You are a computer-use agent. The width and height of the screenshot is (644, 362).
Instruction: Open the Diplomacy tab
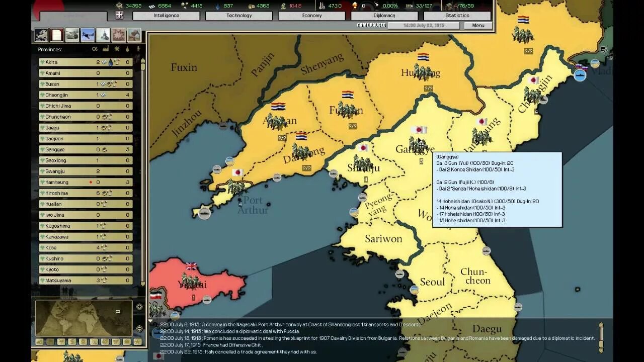pos(384,16)
